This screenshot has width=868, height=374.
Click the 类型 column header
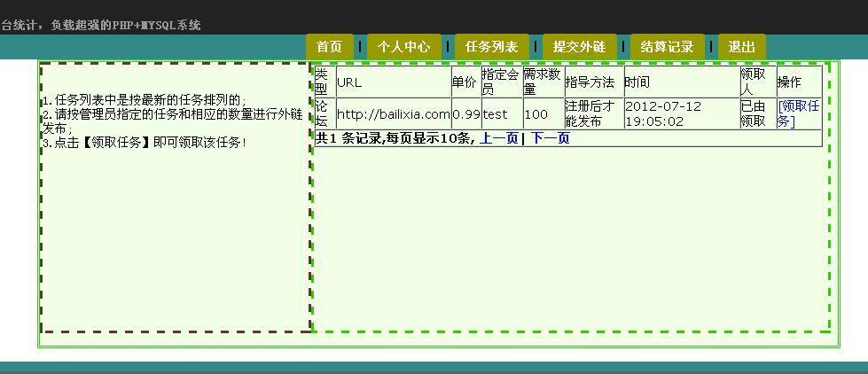click(x=321, y=82)
